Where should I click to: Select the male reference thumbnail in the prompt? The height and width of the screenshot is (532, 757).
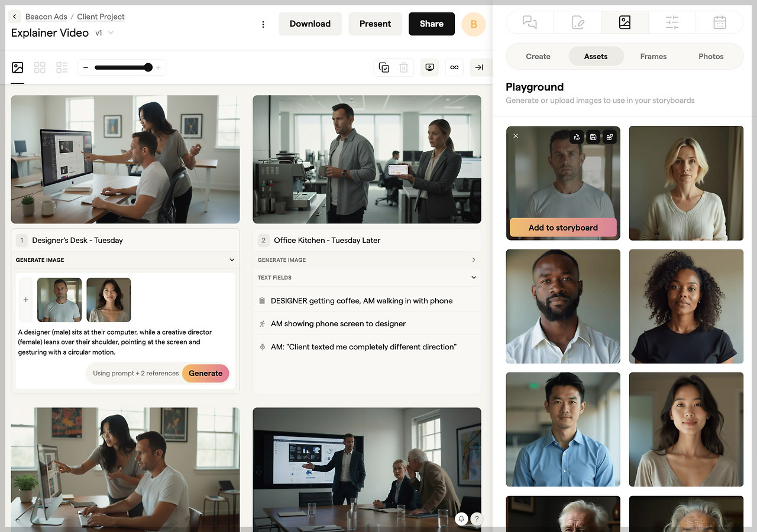(59, 300)
